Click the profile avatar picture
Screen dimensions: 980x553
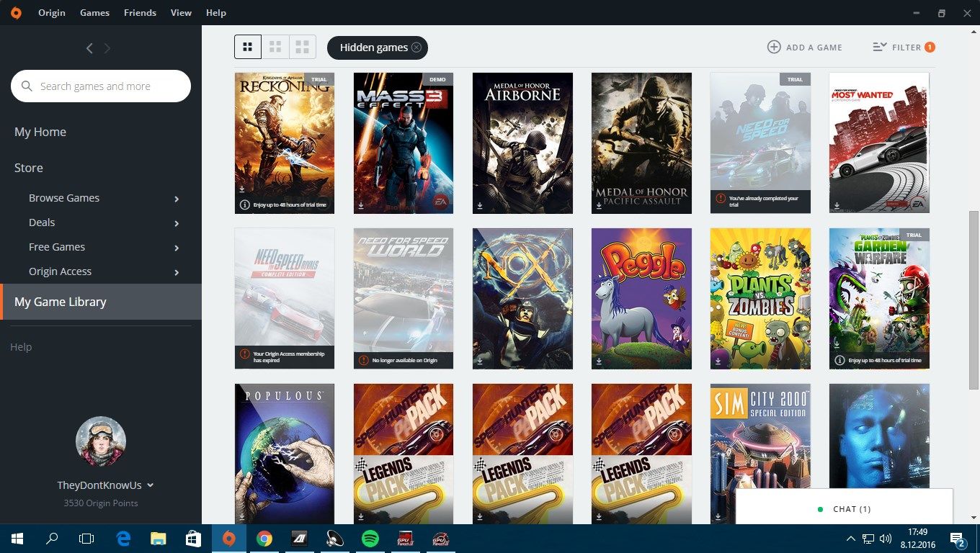[x=101, y=441]
